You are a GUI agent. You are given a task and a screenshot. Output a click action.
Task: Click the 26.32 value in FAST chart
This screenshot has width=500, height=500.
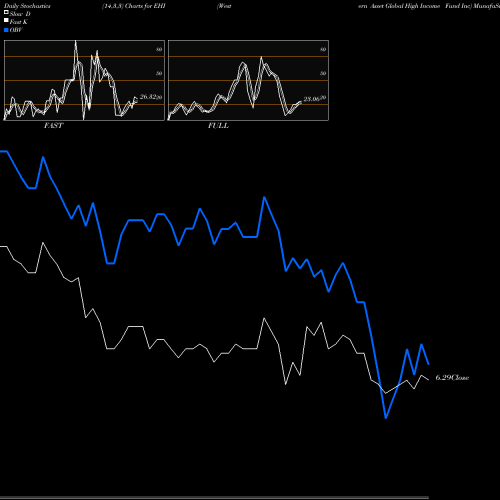[x=148, y=97]
